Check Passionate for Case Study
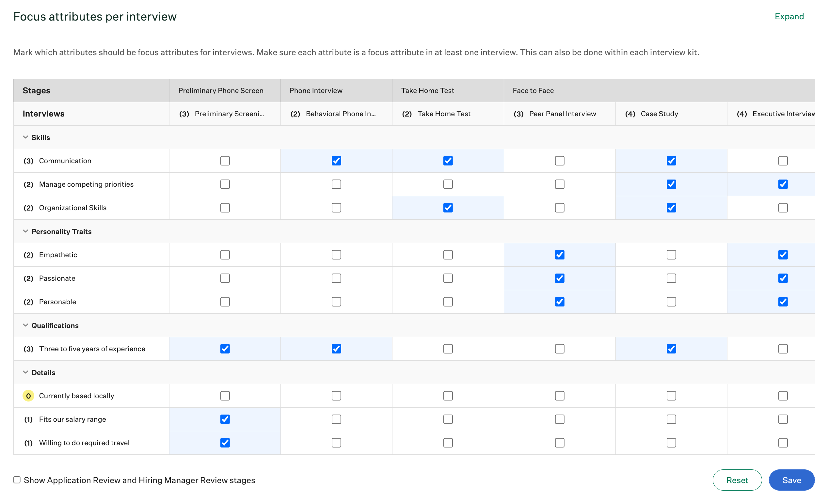This screenshot has height=504, width=828. tap(671, 278)
